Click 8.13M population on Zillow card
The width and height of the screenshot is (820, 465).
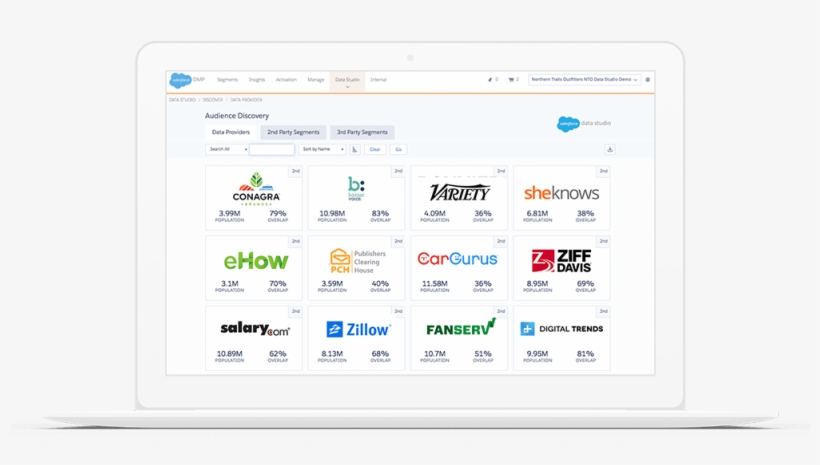click(x=332, y=354)
